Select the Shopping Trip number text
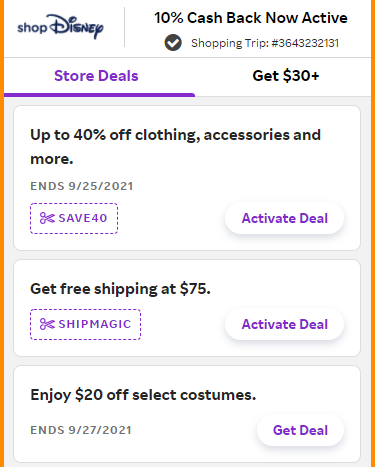This screenshot has height=467, width=375. point(265,43)
